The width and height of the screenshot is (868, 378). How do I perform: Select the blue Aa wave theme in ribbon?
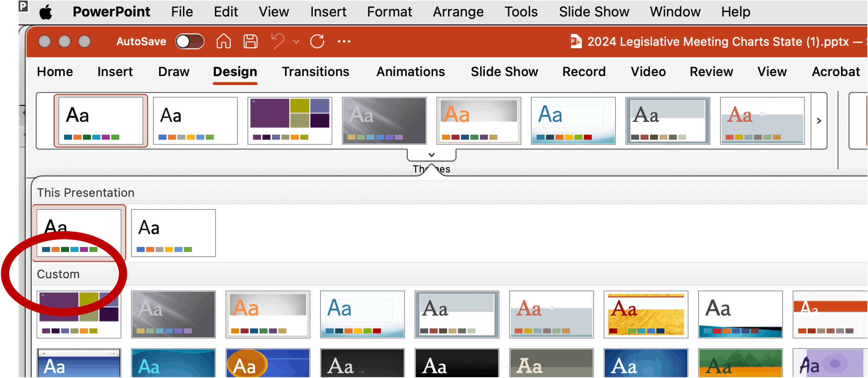click(573, 121)
